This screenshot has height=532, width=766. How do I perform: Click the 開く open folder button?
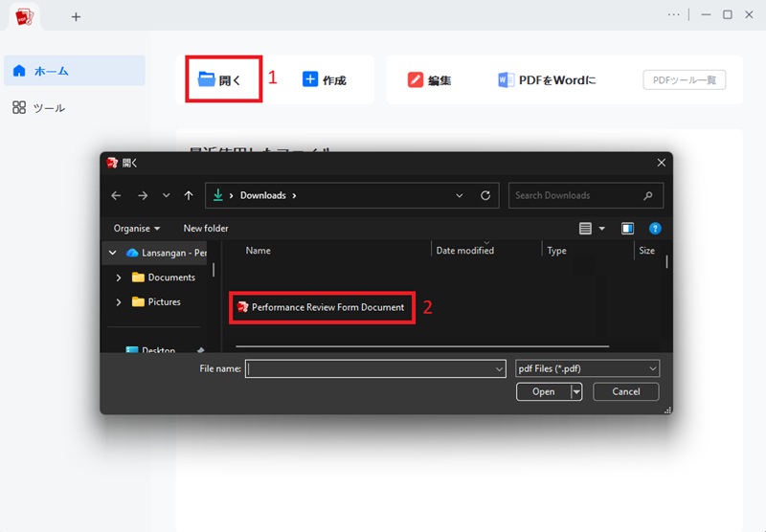(x=220, y=79)
